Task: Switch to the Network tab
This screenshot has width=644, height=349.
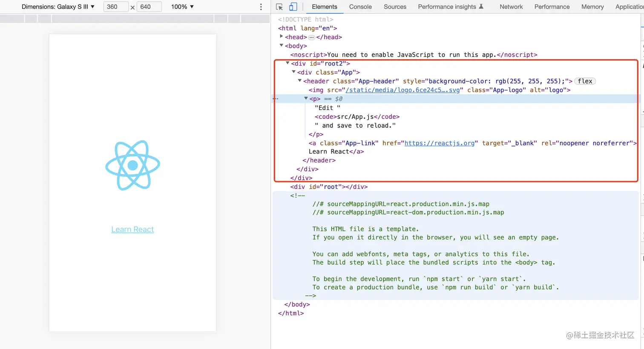Action: tap(511, 7)
